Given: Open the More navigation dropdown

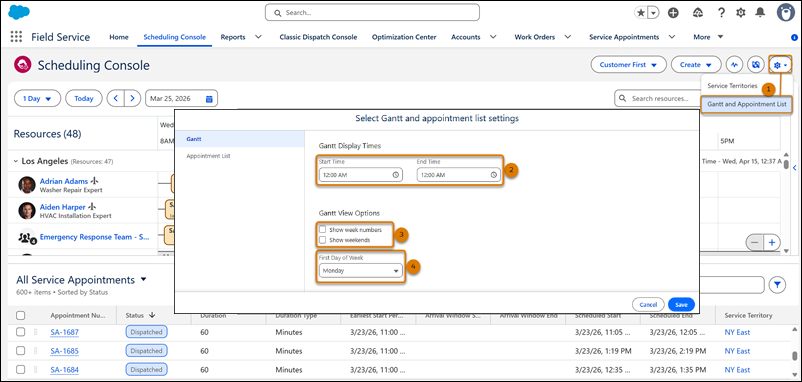Looking at the screenshot, I should tap(708, 37).
